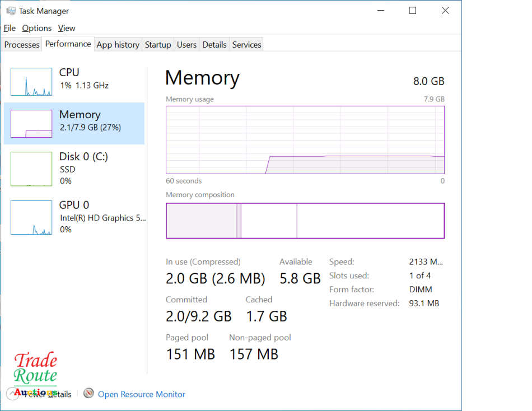Screen dimensions: 532x411
Task: Switch to the Processes tab
Action: [x=21, y=44]
